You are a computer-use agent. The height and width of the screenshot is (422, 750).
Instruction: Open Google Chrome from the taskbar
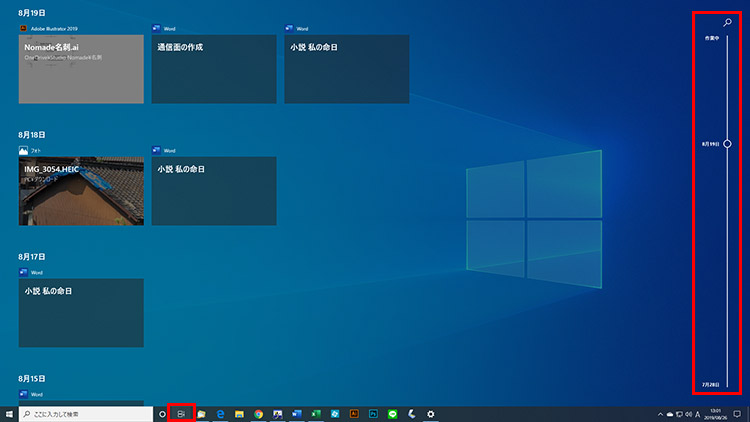tap(258, 413)
